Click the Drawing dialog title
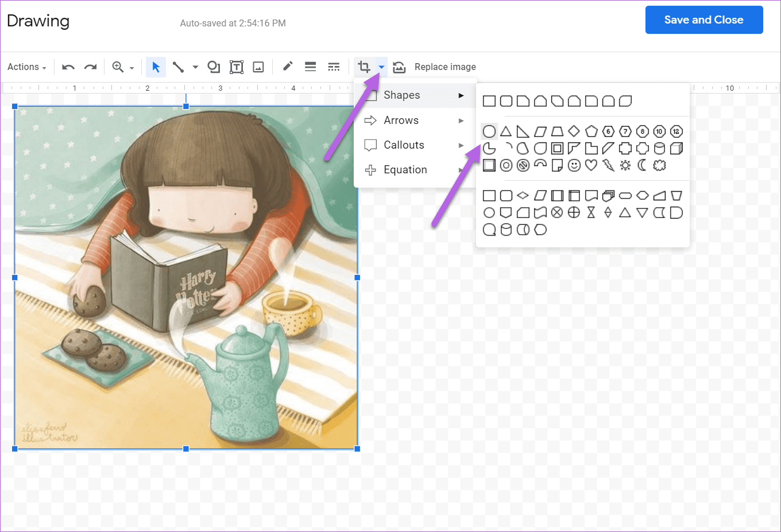Screen dimensions: 781x532 [x=38, y=21]
